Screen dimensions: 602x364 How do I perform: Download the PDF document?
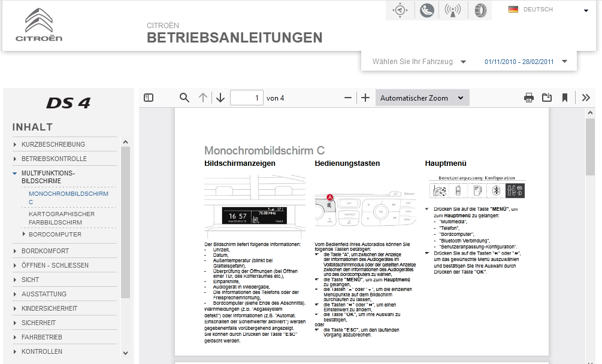pyautogui.click(x=547, y=98)
